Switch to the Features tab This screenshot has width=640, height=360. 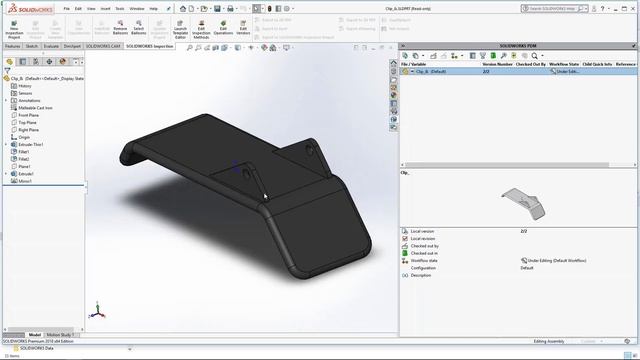coord(13,46)
